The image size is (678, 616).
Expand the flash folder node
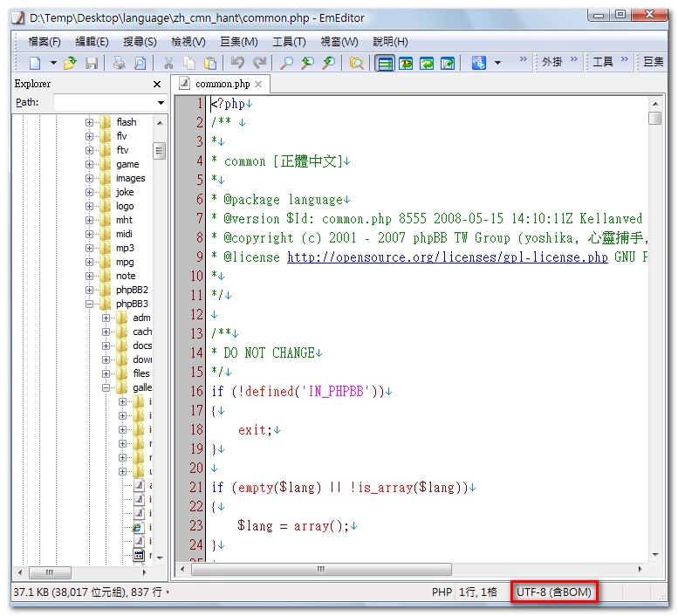pos(89,122)
